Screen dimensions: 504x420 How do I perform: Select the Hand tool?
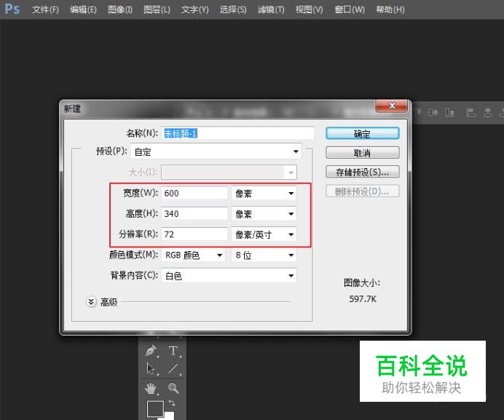point(151,389)
